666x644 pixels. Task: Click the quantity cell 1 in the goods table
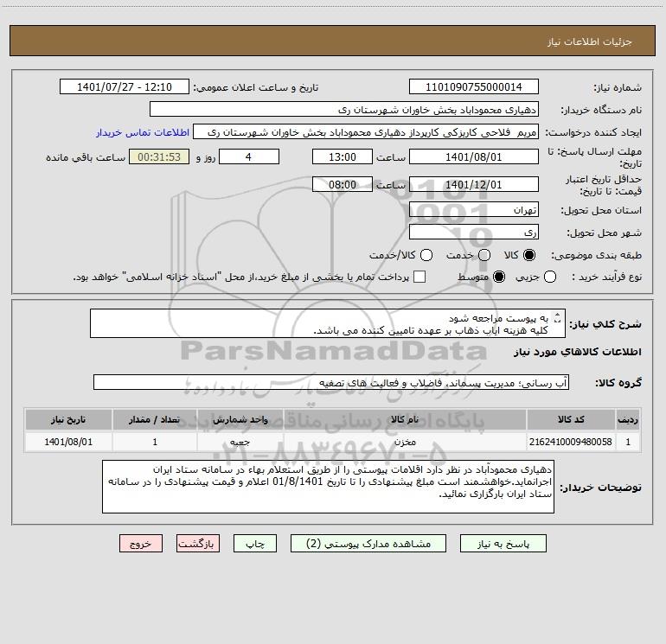click(x=155, y=442)
